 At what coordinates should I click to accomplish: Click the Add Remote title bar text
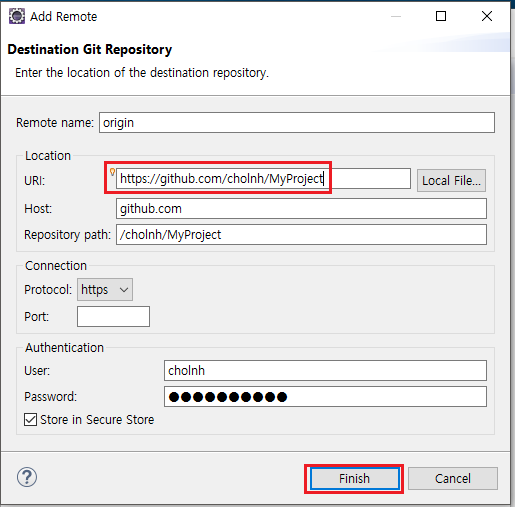click(64, 16)
